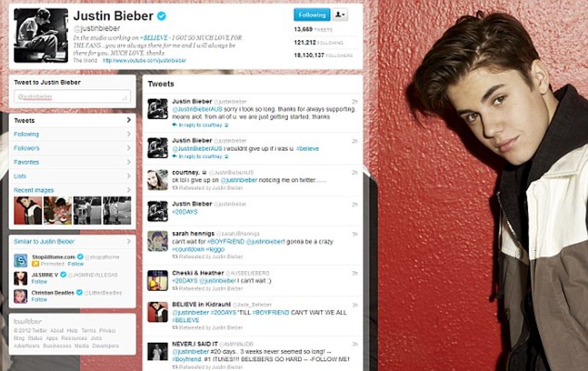Open the Lists sidebar item

(72, 176)
